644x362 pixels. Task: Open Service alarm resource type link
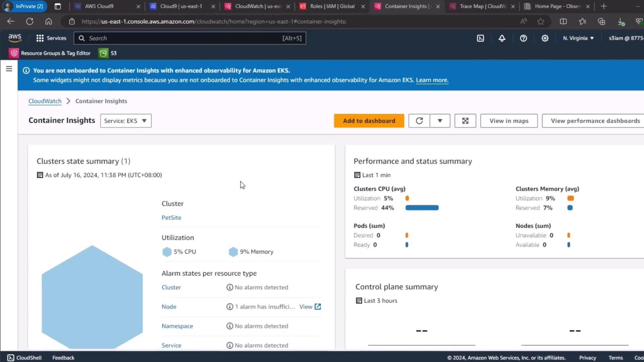(171, 345)
